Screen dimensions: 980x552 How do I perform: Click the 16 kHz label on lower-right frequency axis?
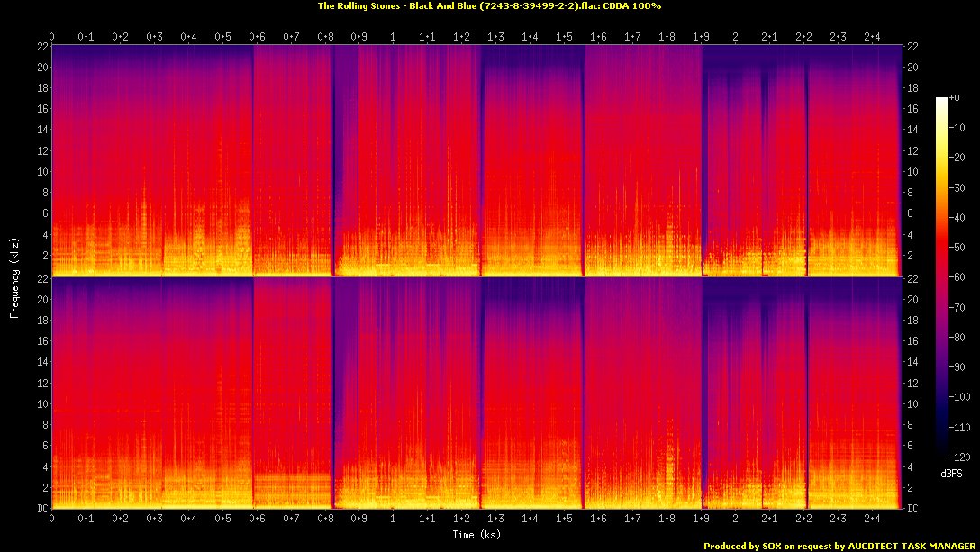point(912,341)
